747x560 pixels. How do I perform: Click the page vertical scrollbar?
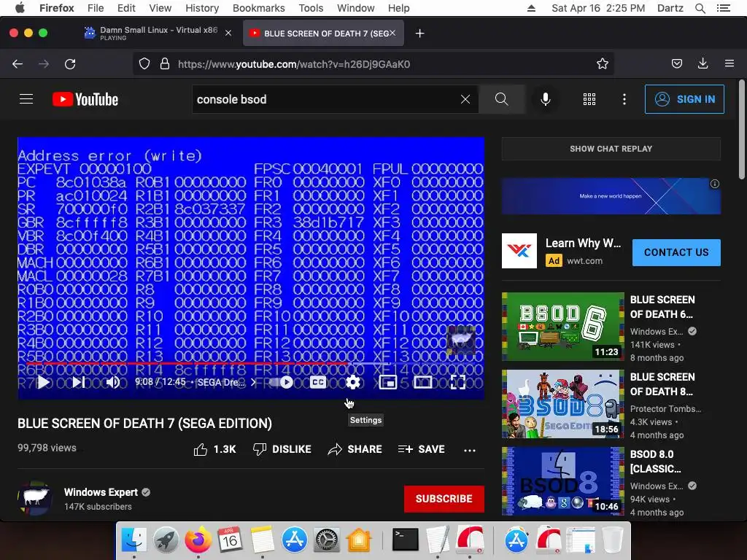click(x=742, y=128)
